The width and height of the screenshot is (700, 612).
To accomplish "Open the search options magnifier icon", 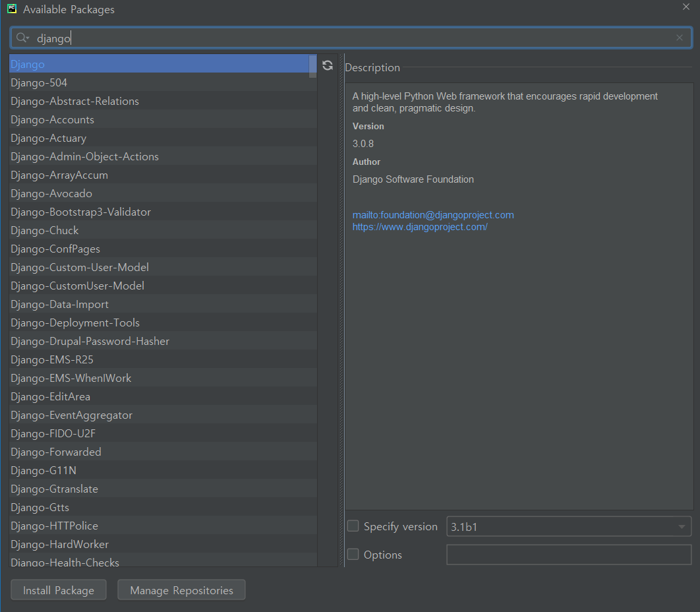I will pyautogui.click(x=22, y=38).
